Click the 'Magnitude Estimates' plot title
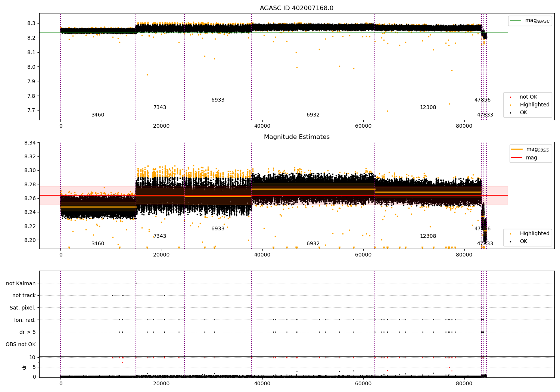 pyautogui.click(x=296, y=137)
